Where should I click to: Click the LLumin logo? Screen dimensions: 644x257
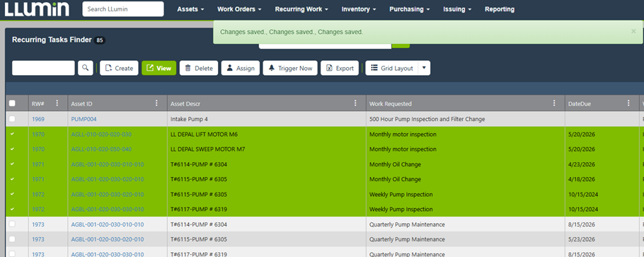point(37,9)
